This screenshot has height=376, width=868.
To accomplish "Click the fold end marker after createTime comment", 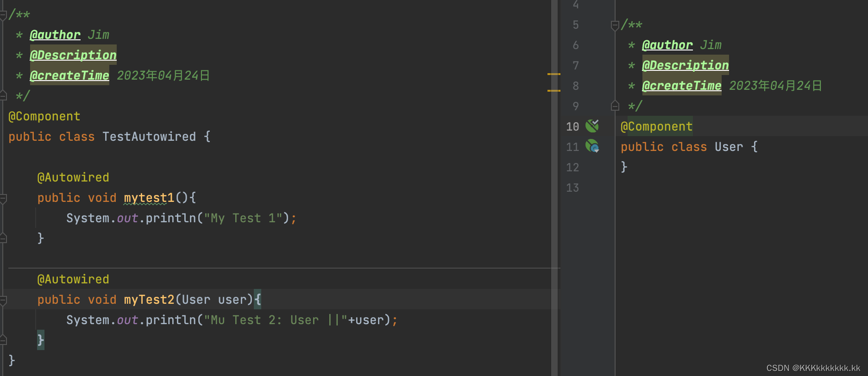I will (x=3, y=95).
